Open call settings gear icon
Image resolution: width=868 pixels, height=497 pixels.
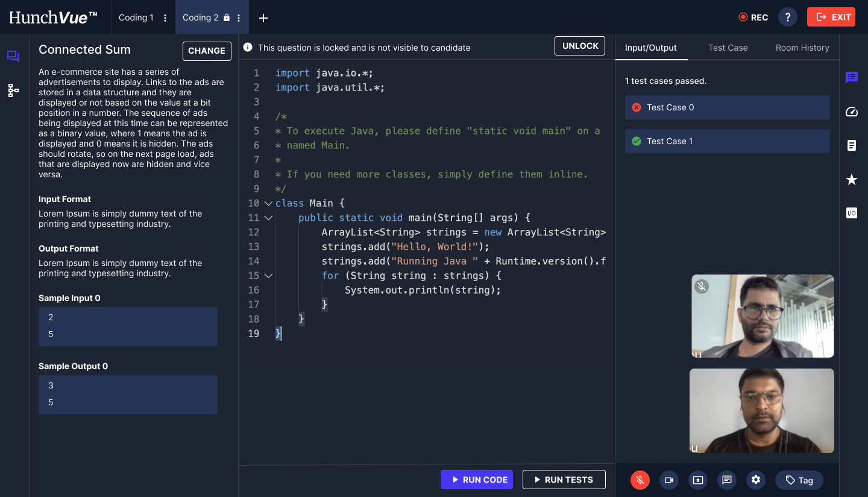(x=756, y=480)
